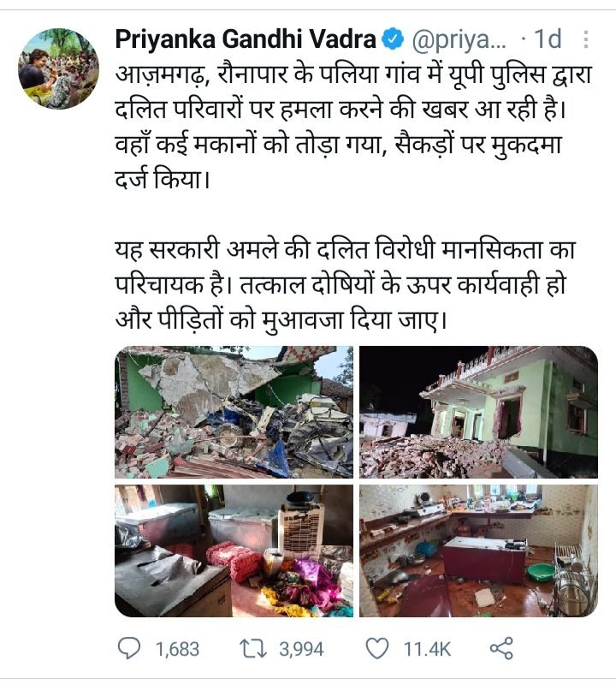Open the first paragraph of Hindi tweet text

point(353,127)
